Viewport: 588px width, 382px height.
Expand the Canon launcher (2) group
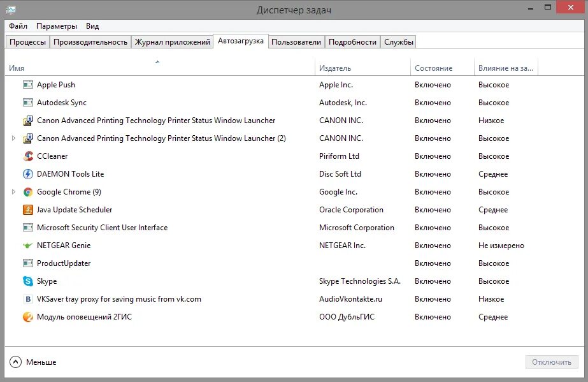click(13, 138)
